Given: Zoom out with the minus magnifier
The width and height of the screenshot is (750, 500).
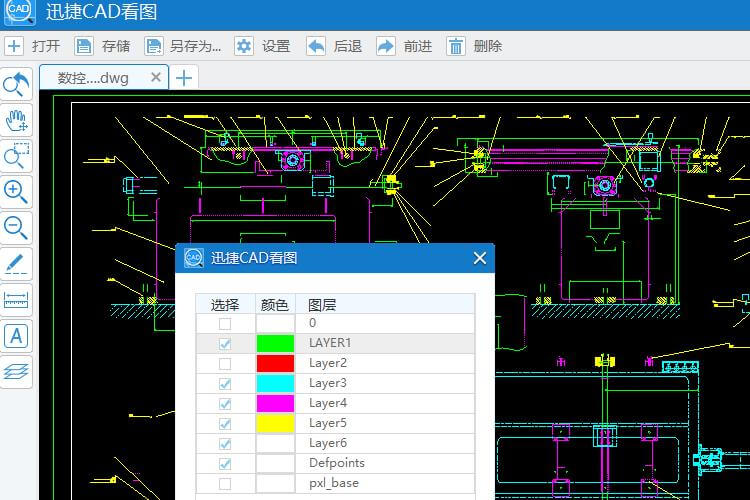Looking at the screenshot, I should [16, 228].
